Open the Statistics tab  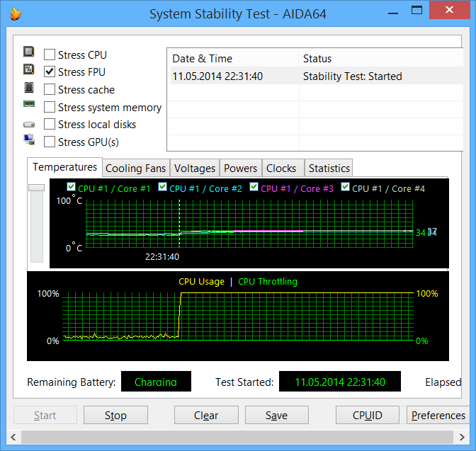point(329,168)
